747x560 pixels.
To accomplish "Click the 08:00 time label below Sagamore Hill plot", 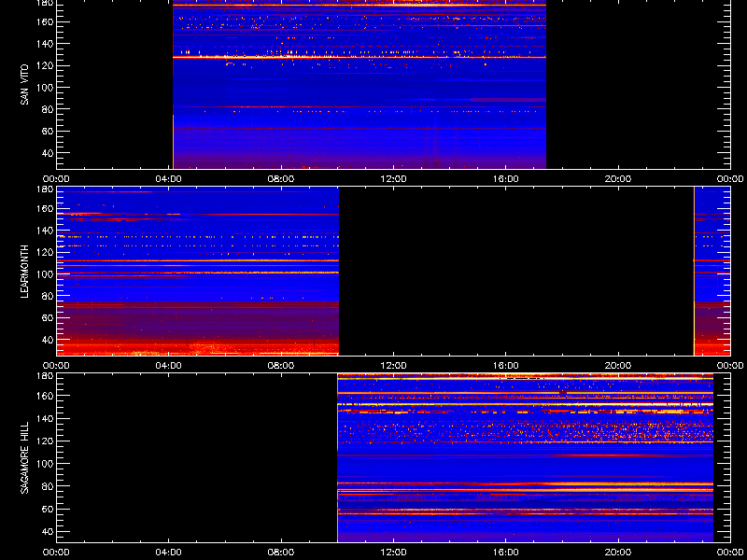I will click(x=281, y=553).
